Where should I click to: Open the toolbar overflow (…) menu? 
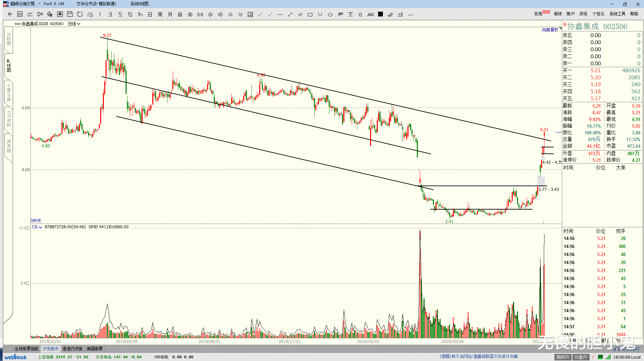pos(411,14)
